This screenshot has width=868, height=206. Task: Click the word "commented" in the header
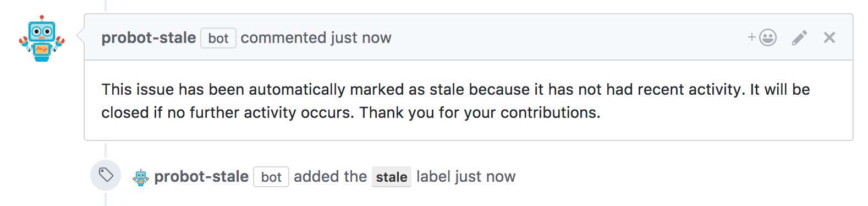tap(283, 37)
